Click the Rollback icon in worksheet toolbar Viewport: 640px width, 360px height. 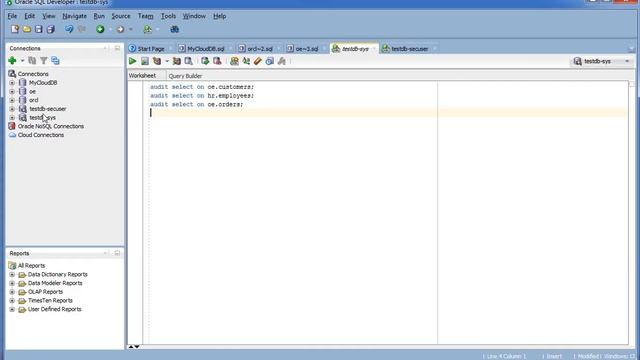pos(217,61)
